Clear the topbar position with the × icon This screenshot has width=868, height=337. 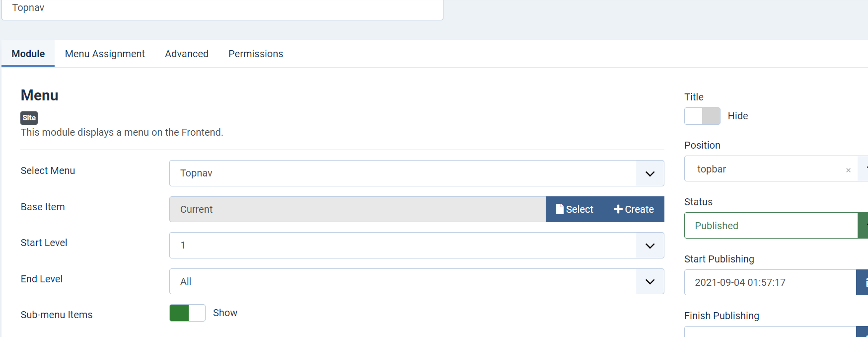pos(848,170)
